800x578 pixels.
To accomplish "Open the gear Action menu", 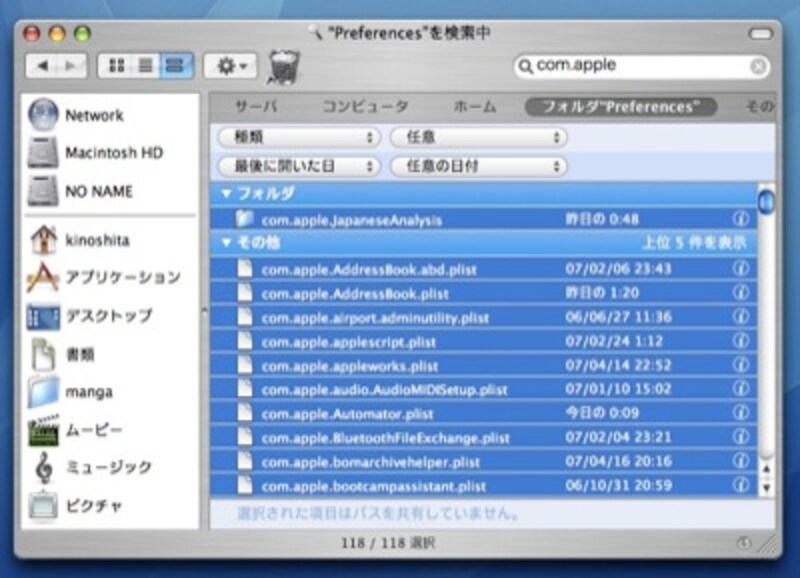I will (x=230, y=66).
